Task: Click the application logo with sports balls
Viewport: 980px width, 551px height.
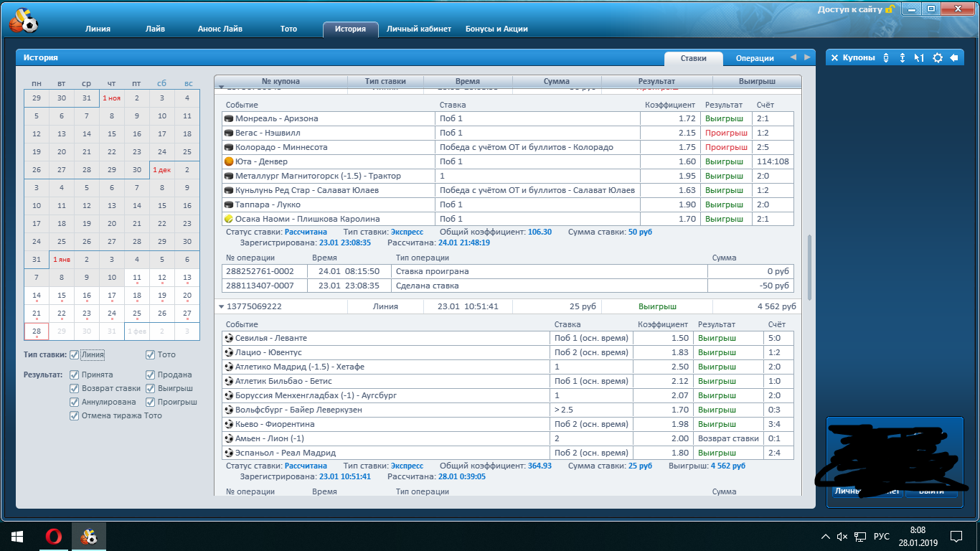Action: point(24,21)
